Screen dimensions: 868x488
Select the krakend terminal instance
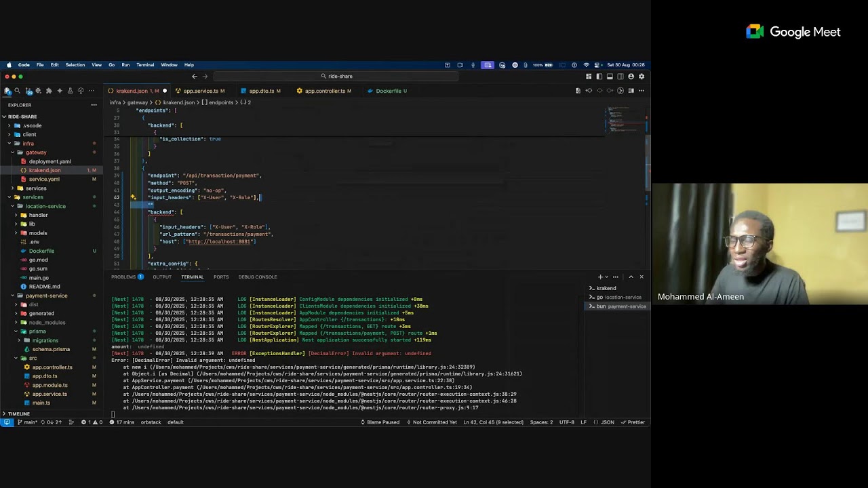(616, 288)
